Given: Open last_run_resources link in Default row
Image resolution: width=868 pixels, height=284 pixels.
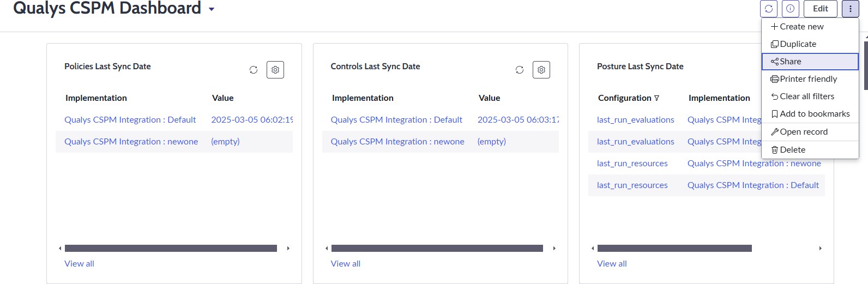Looking at the screenshot, I should [x=632, y=185].
